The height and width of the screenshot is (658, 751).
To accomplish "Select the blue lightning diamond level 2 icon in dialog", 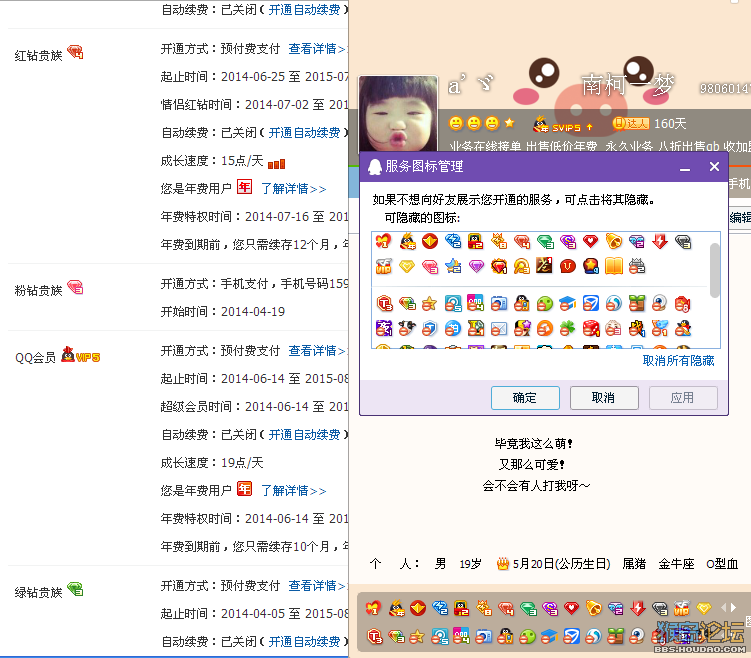I will (x=453, y=241).
